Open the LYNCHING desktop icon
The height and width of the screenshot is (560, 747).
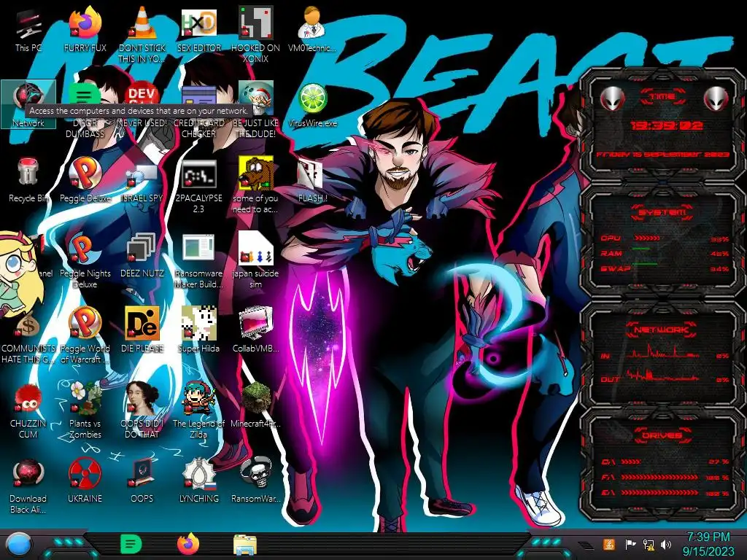(x=199, y=480)
